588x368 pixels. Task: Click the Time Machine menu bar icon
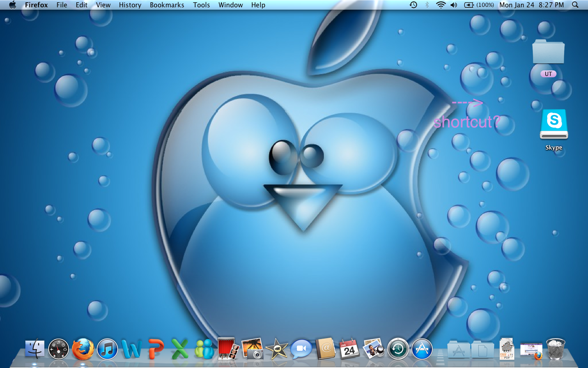(x=413, y=5)
